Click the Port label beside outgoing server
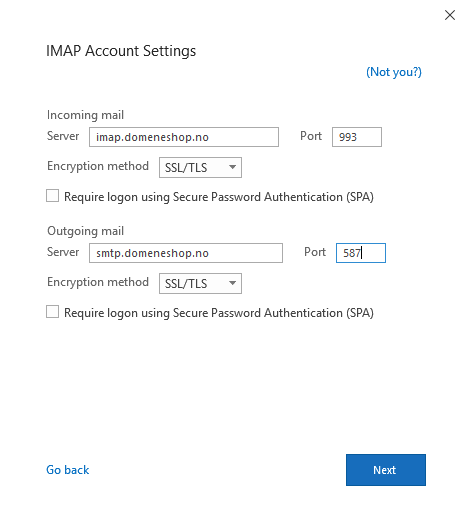Viewport: 473px width, 530px height. pyautogui.click(x=315, y=252)
